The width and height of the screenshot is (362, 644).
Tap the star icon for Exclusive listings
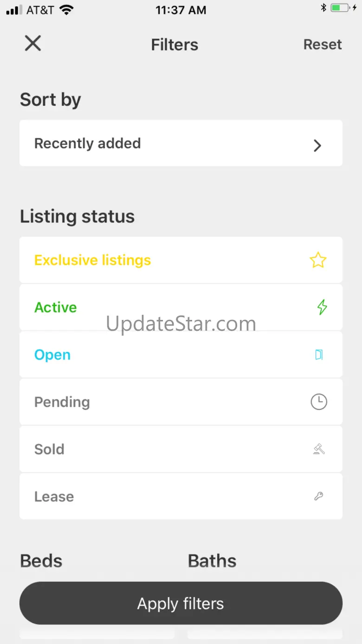(x=318, y=260)
